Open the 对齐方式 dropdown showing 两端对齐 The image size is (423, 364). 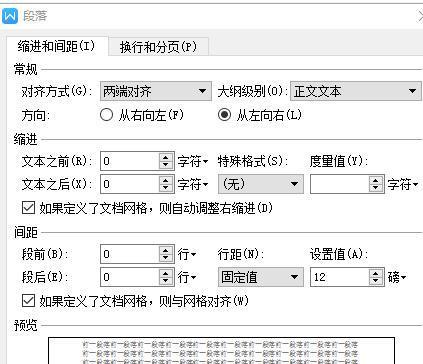156,91
